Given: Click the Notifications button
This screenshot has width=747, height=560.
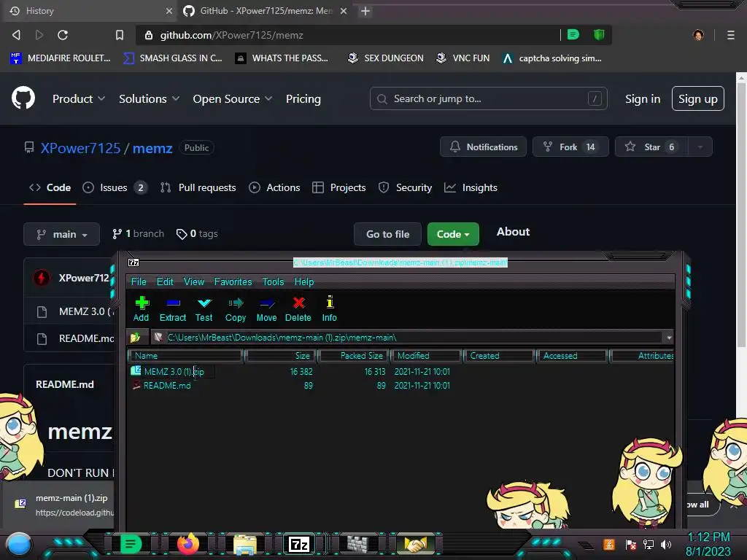Looking at the screenshot, I should 483,147.
